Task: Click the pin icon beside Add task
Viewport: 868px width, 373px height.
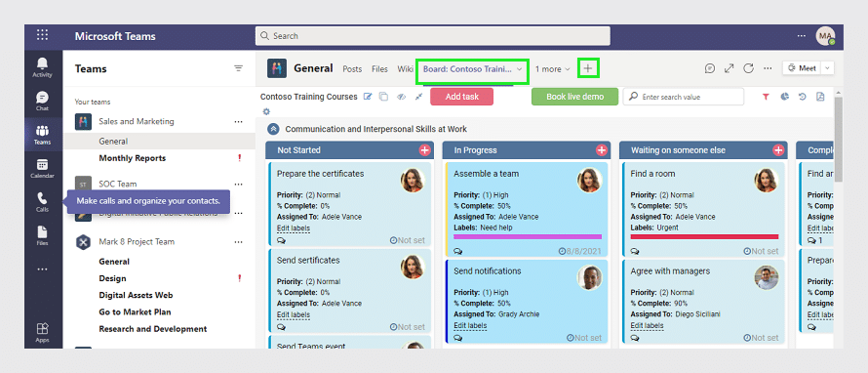Action: pyautogui.click(x=418, y=97)
